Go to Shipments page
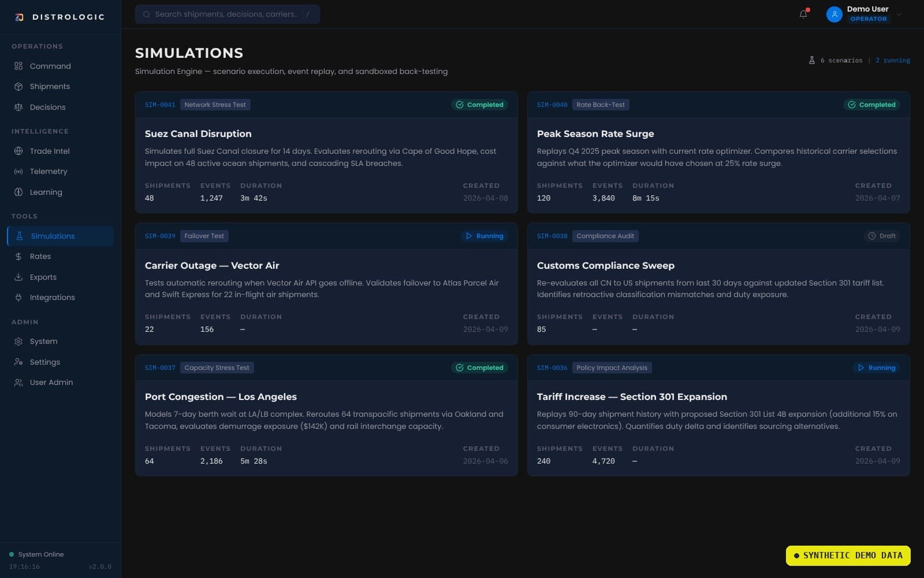 [x=60, y=87]
